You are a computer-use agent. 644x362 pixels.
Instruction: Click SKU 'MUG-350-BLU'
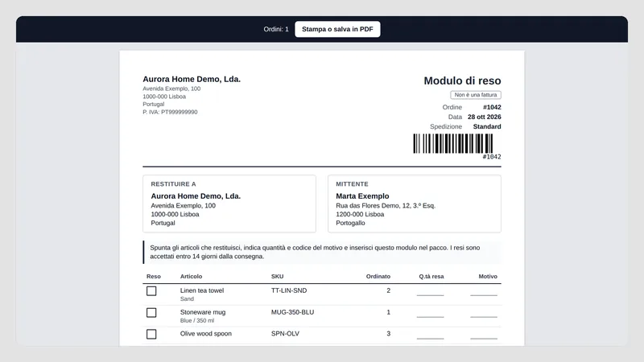tap(292, 312)
